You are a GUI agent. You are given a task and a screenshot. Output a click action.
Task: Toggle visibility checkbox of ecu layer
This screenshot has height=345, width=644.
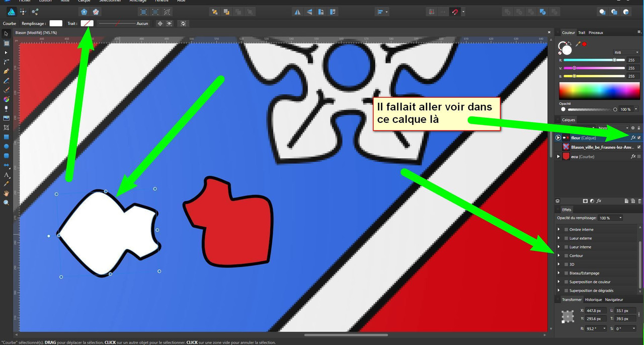tap(639, 157)
